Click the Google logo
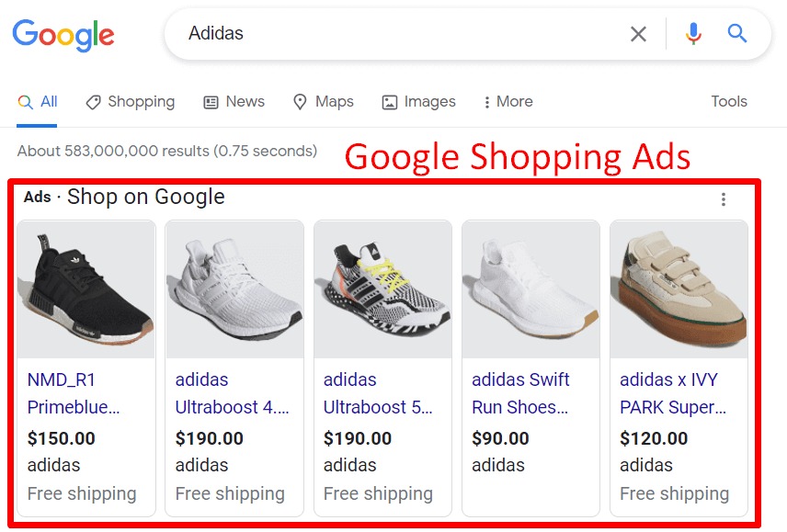 click(62, 35)
